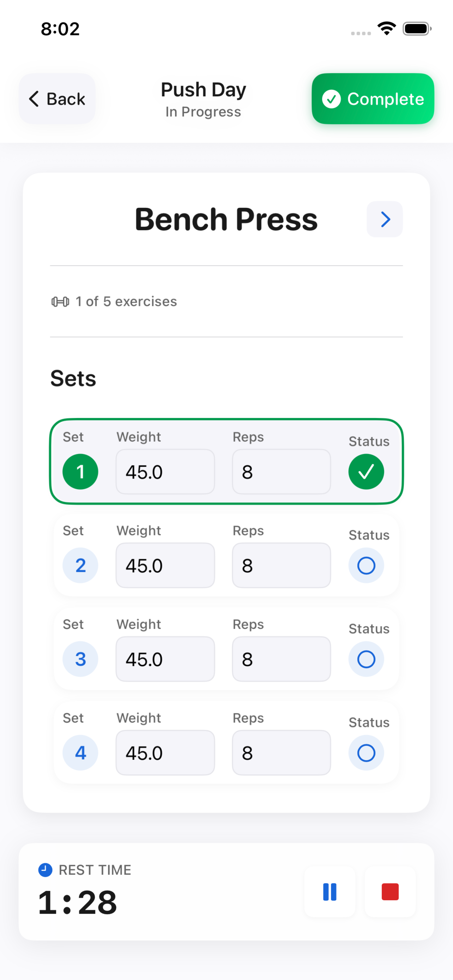Edit the Weight field of Set 2

(165, 566)
